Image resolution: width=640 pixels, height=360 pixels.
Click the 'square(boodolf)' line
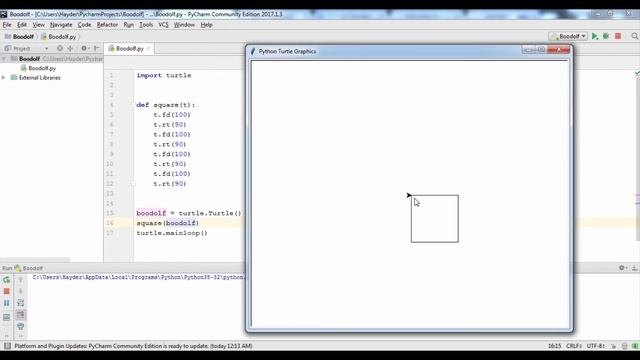tap(168, 223)
